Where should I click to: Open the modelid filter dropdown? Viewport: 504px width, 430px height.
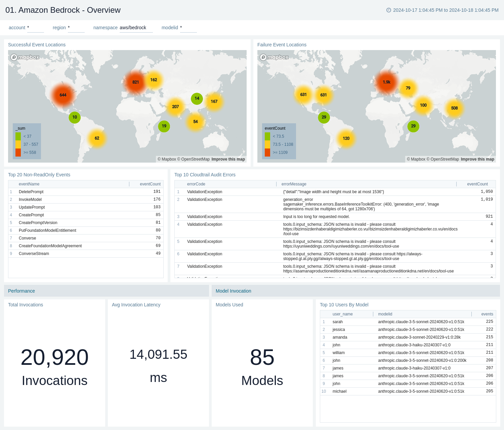pos(188,28)
